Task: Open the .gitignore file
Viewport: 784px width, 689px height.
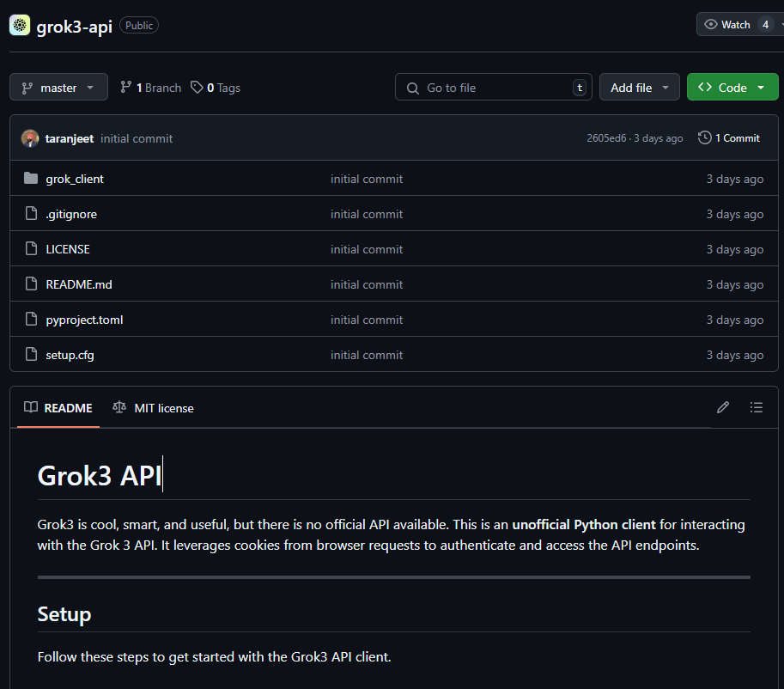Action: 71,214
